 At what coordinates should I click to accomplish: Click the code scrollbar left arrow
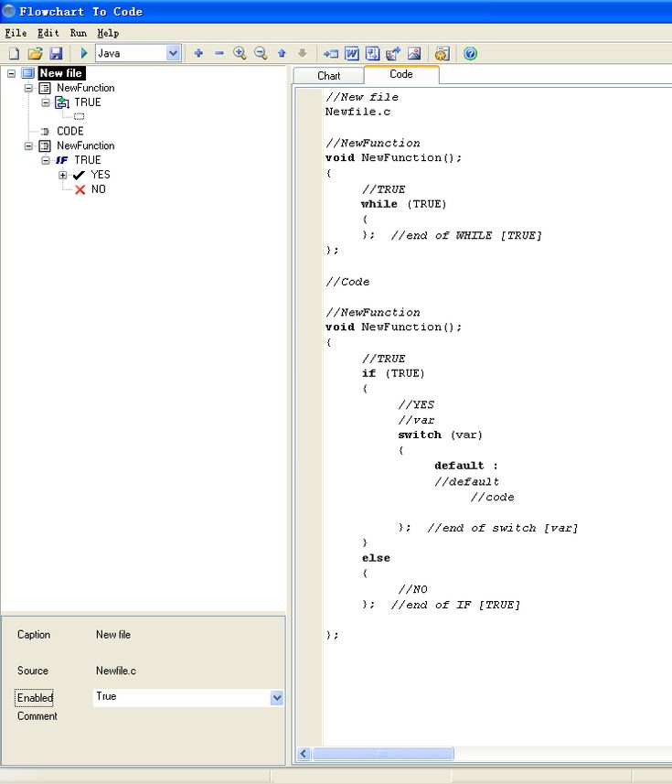[304, 754]
